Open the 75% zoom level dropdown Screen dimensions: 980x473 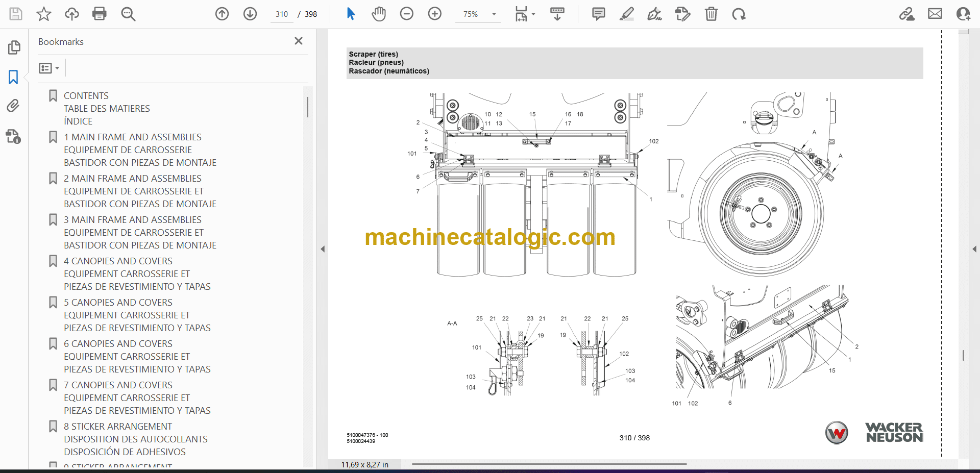tap(494, 14)
